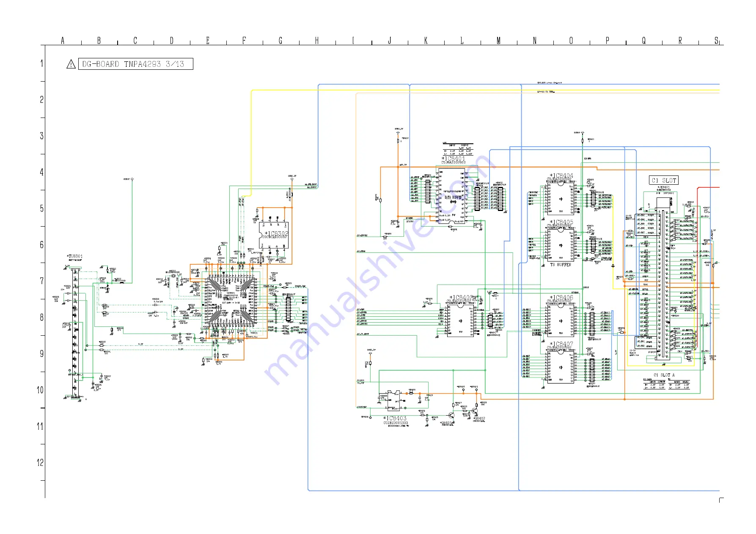Click the warning triangle symbol beside DG-BOARD title

[71, 64]
